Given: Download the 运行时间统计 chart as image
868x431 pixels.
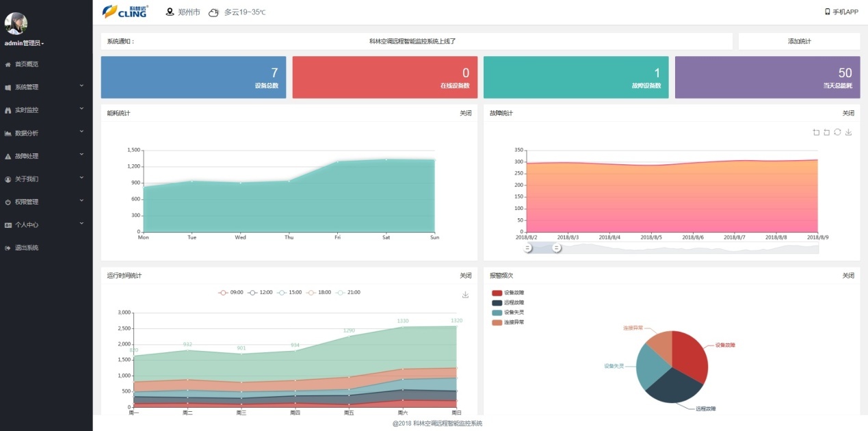Looking at the screenshot, I should 466,295.
